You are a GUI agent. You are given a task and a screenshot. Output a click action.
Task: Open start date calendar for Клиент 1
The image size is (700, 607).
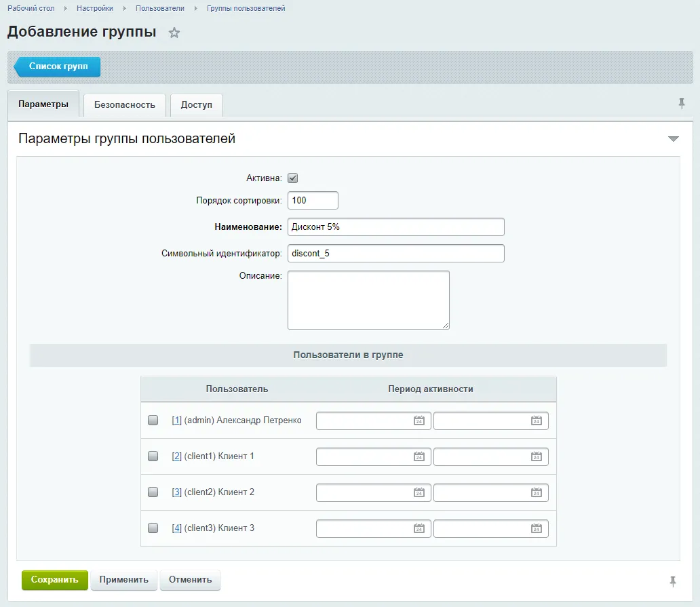(419, 456)
